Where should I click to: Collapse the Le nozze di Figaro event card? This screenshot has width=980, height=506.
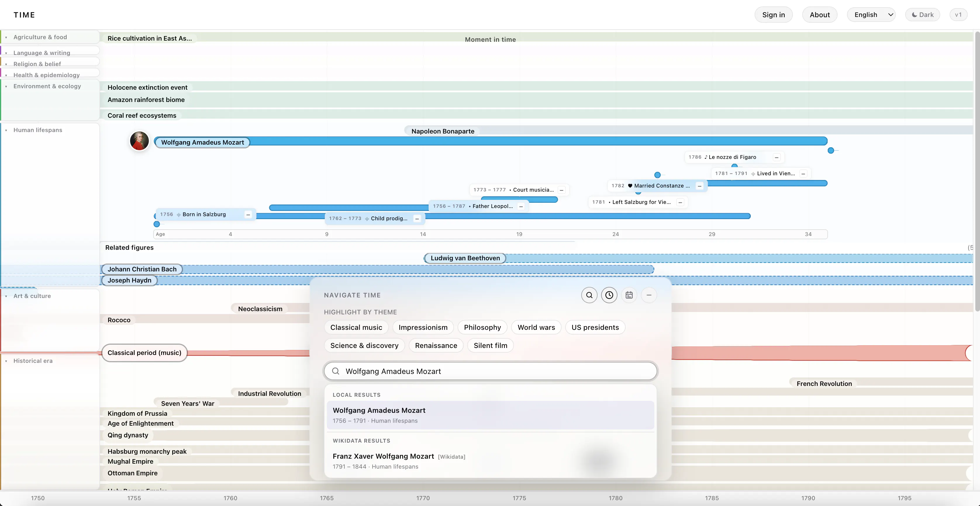pos(777,157)
